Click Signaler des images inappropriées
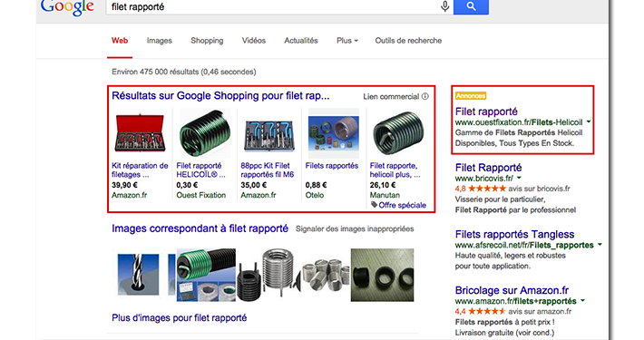Screen dimensions: 644x340 click(x=355, y=228)
